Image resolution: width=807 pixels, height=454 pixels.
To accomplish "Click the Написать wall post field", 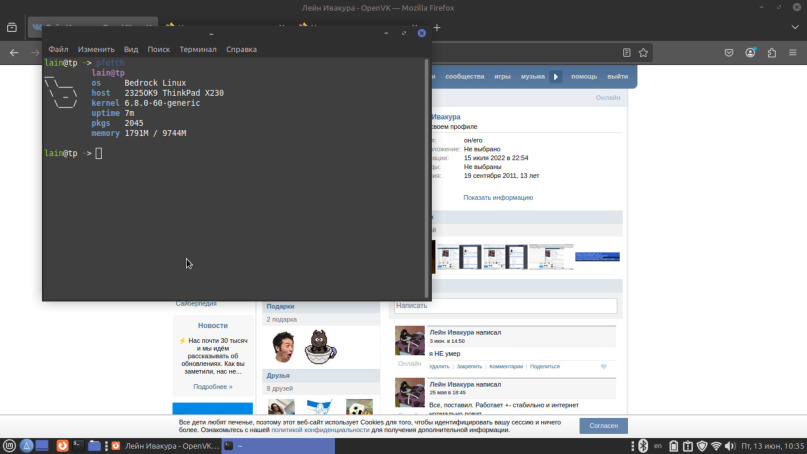I will click(505, 306).
